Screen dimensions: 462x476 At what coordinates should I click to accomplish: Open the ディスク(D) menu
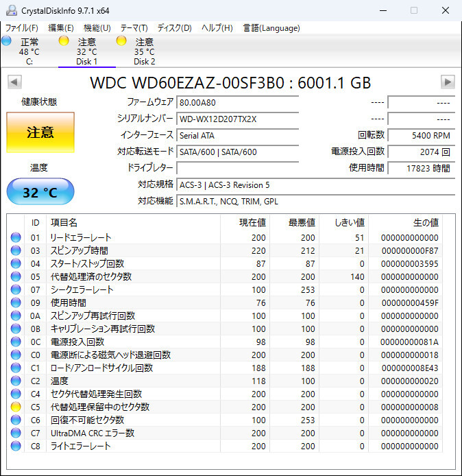point(174,28)
